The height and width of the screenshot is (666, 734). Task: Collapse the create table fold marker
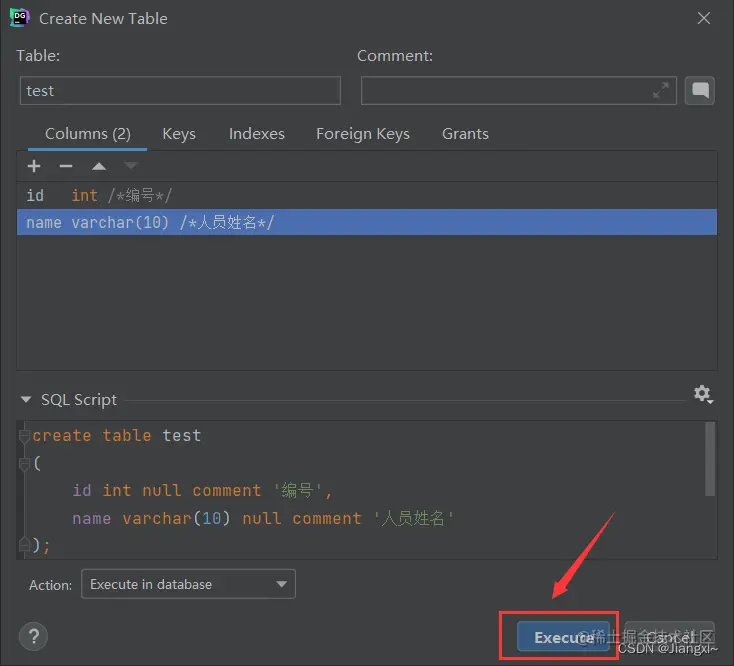(x=24, y=436)
